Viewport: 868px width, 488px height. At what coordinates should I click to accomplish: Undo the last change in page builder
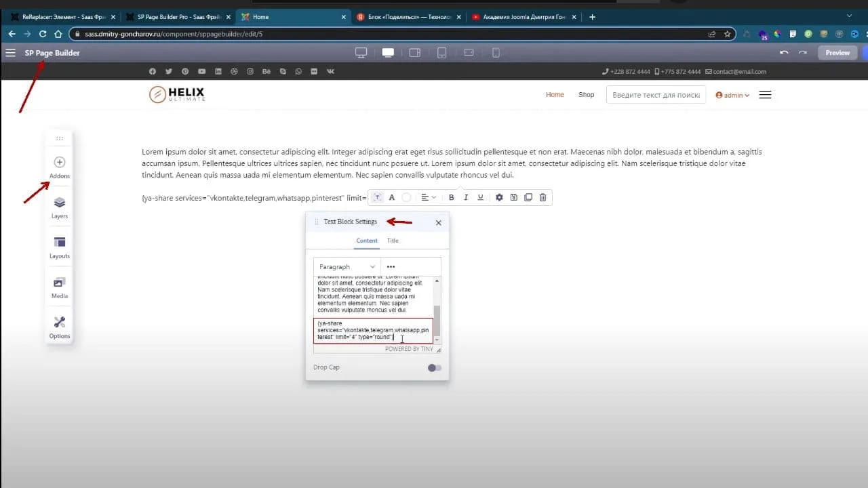(x=785, y=53)
